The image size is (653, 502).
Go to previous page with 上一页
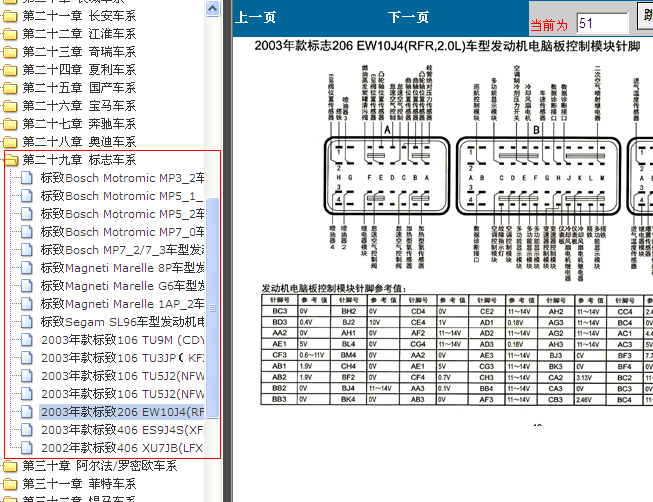[x=255, y=17]
